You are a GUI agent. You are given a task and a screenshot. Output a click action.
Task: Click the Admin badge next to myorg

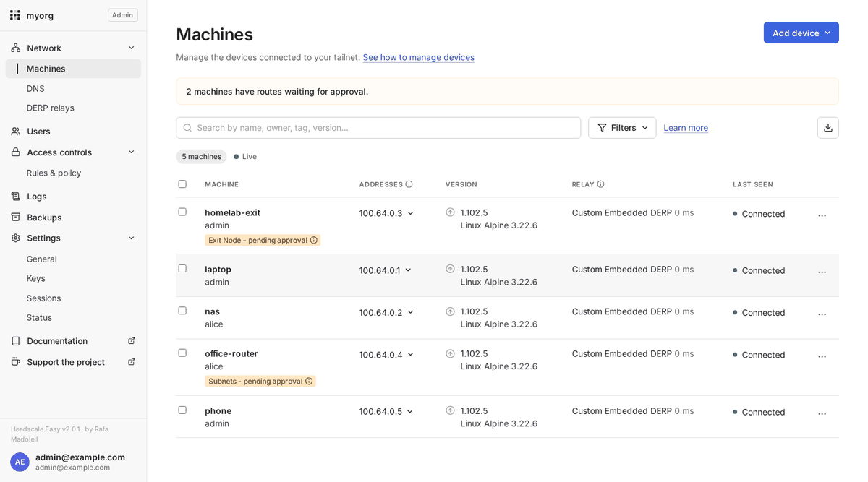point(123,15)
